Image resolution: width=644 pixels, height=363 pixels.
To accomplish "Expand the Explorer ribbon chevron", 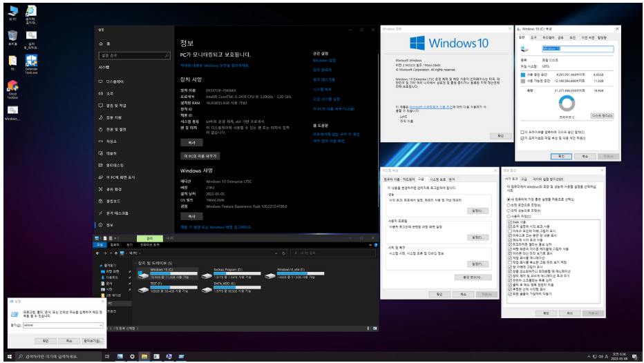I will (x=370, y=245).
